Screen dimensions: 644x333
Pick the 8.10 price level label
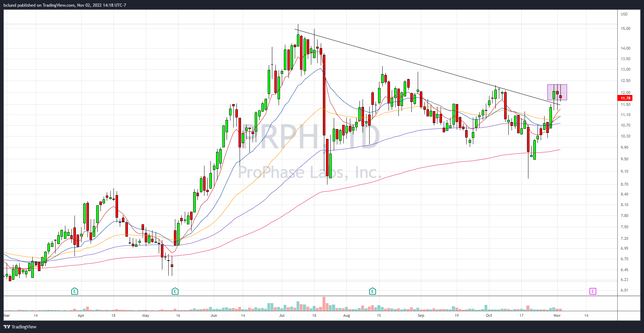[x=625, y=205]
